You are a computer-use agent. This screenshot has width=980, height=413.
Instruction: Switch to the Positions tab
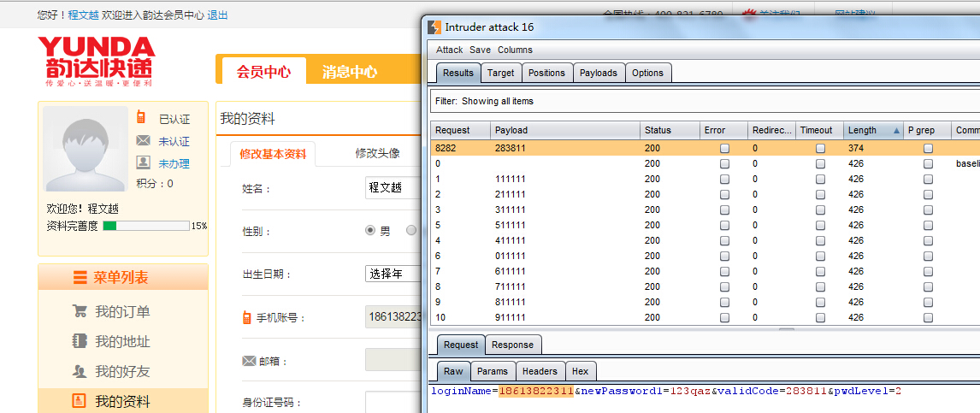point(546,73)
